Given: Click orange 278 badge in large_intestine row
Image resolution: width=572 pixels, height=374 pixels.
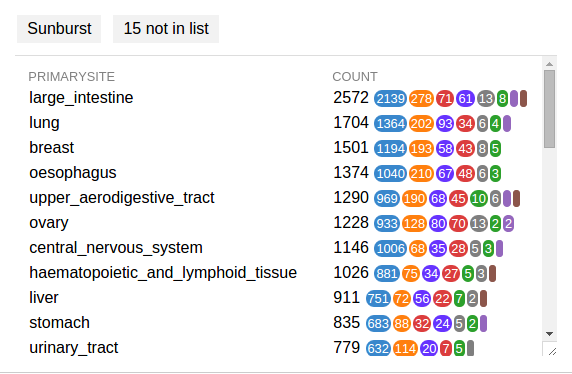Looking at the screenshot, I should point(421,99).
